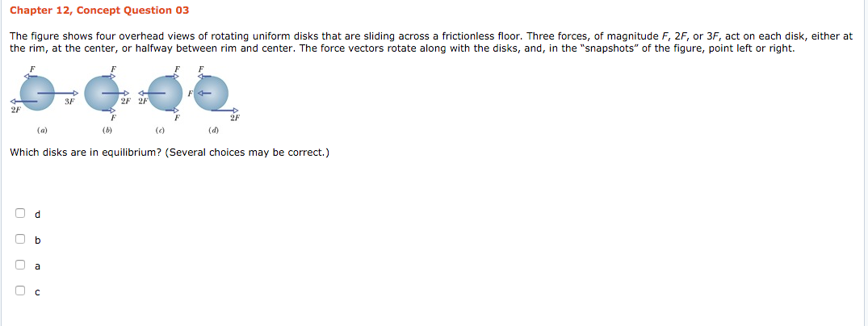Click the answer label 'b'

click(37, 240)
